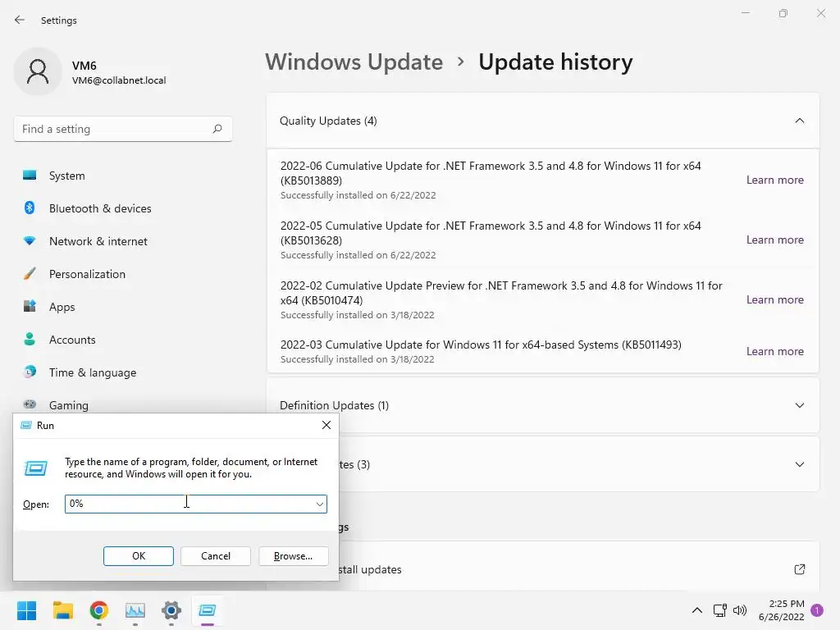Click the Time & language globe icon
840x630 pixels.
coord(30,372)
